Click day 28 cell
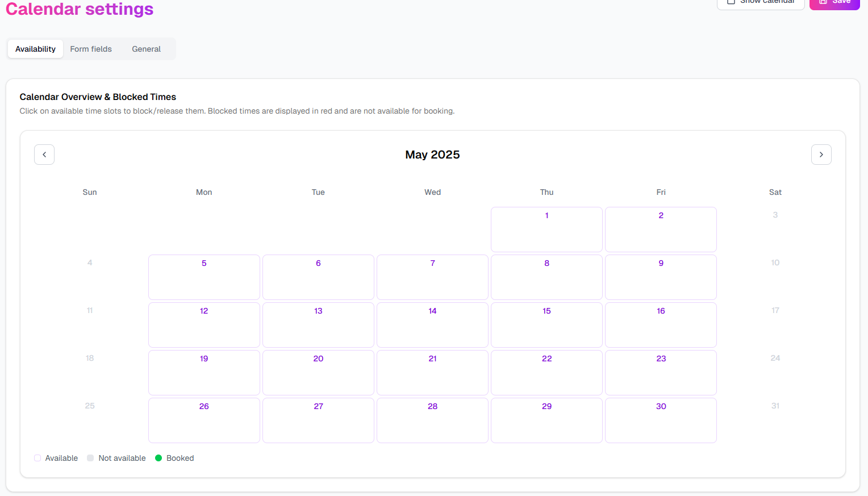This screenshot has width=868, height=496. [x=432, y=420]
